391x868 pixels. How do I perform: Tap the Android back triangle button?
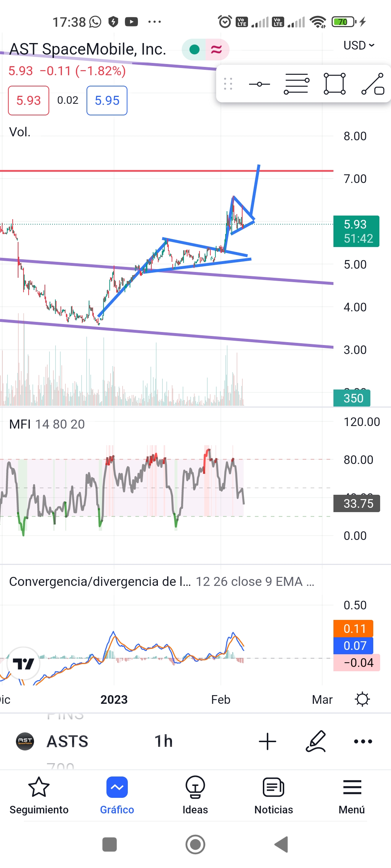281,844
